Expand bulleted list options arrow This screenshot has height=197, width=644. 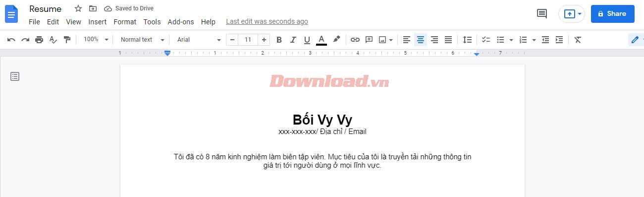[x=511, y=40]
